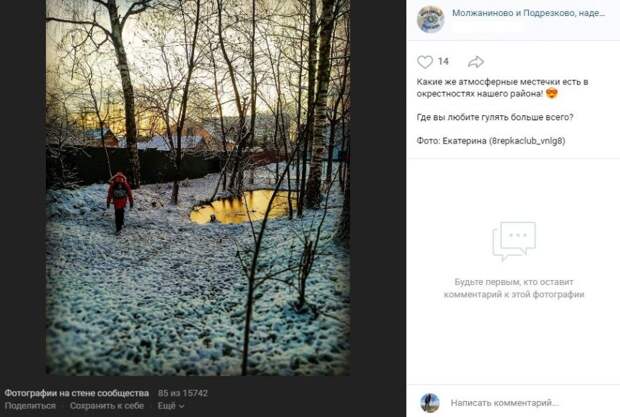Screen dimensions: 620x417
Task: Click the 85 из 15742 photo counter
Action: tap(183, 393)
